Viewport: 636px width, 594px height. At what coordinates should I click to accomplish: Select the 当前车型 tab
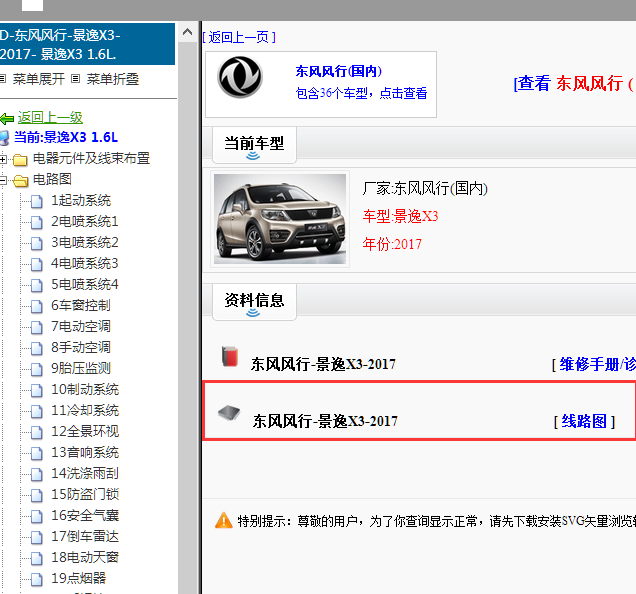point(254,145)
